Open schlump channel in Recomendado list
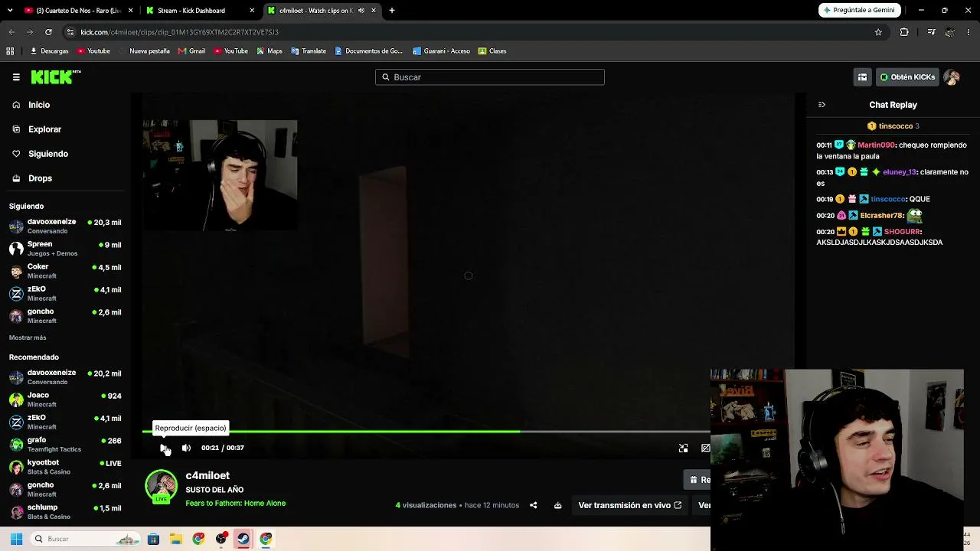 pos(65,512)
